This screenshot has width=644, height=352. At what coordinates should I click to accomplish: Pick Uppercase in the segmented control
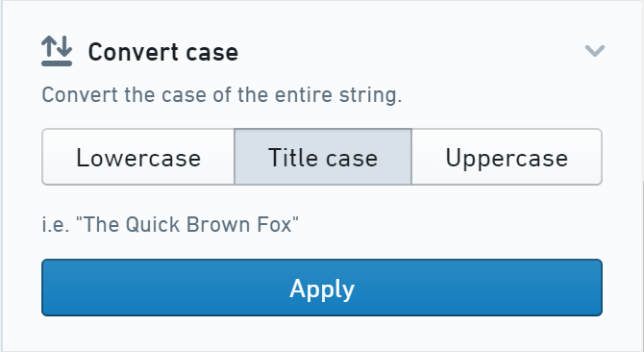(507, 157)
